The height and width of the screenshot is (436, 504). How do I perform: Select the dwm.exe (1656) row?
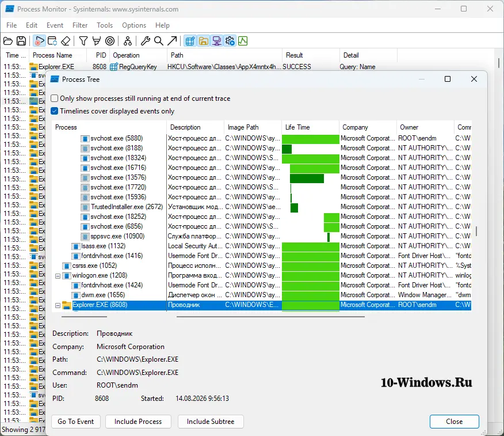pyautogui.click(x=262, y=295)
